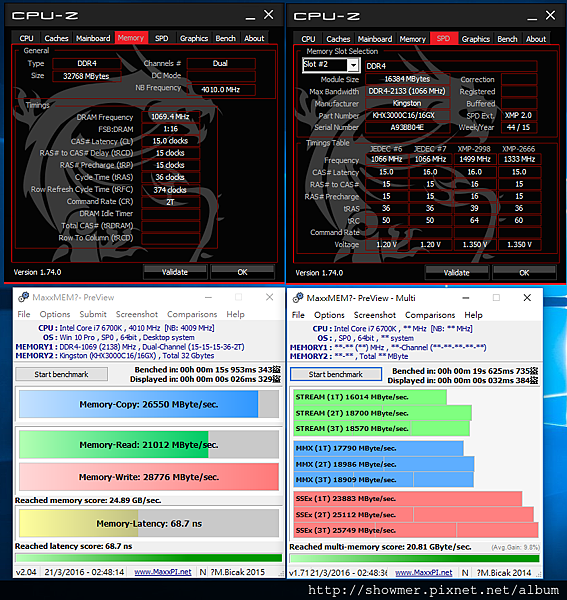Click the Module Size 16384 MBytes field
The width and height of the screenshot is (567, 600).
click(407, 79)
